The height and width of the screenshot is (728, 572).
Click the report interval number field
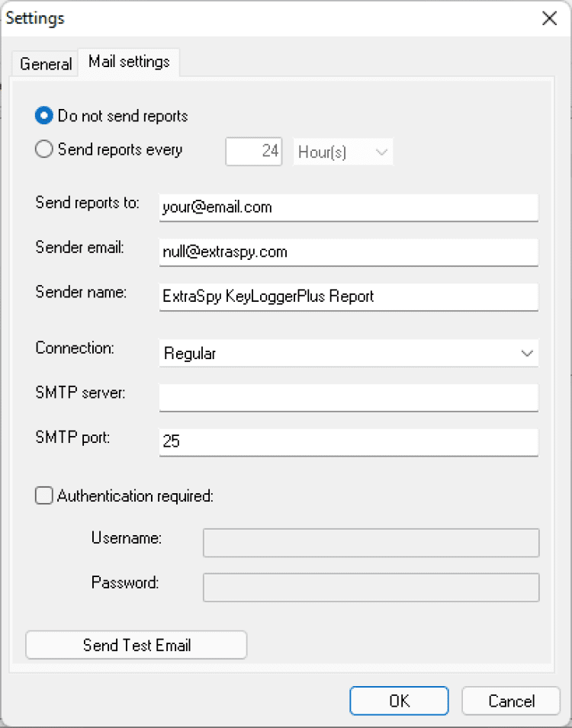tap(254, 152)
